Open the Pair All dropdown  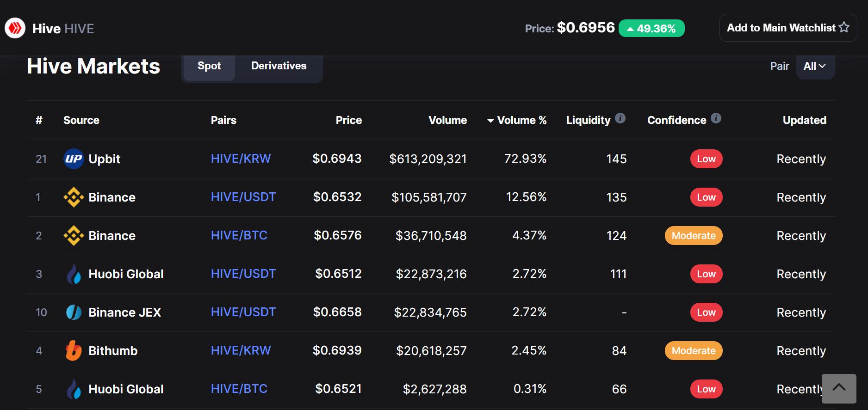(815, 67)
